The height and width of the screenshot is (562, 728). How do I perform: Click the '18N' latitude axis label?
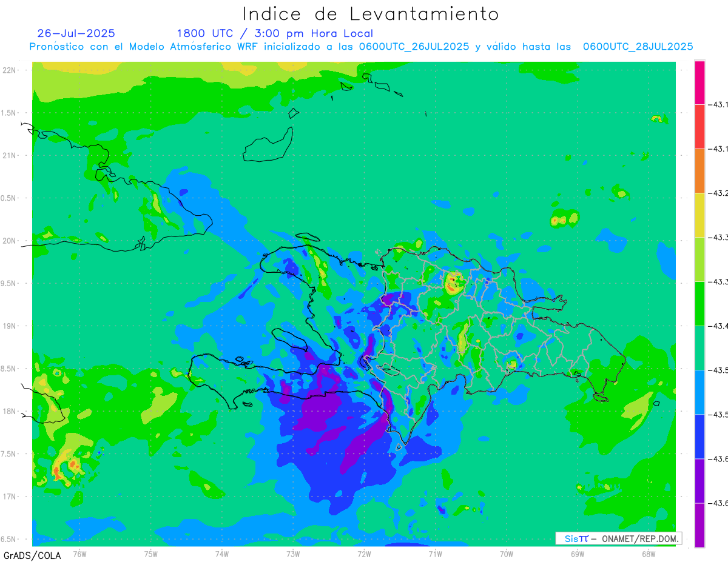click(x=10, y=412)
